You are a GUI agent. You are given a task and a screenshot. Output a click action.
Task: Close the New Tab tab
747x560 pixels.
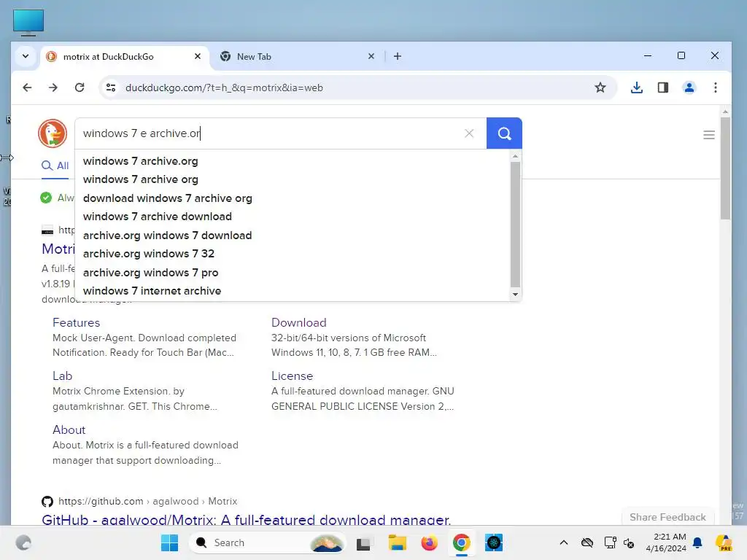(371, 56)
